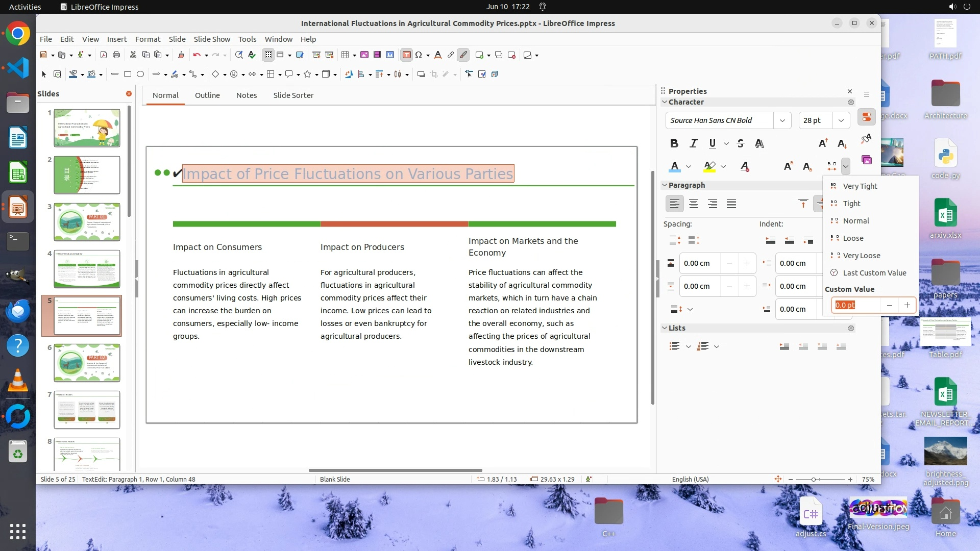Click the Rectangle shape tool
This screenshot has height=551, width=980.
(x=128, y=74)
